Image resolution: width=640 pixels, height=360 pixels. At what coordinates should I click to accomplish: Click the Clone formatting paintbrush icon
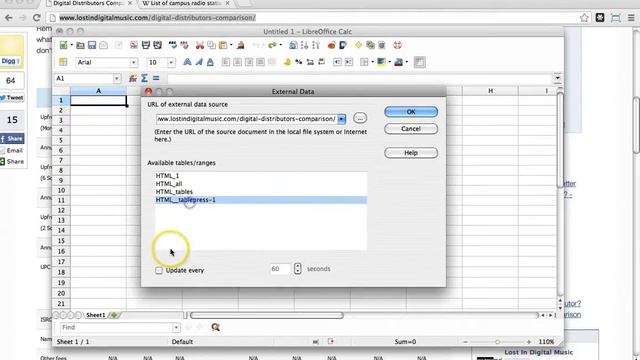[241, 45]
